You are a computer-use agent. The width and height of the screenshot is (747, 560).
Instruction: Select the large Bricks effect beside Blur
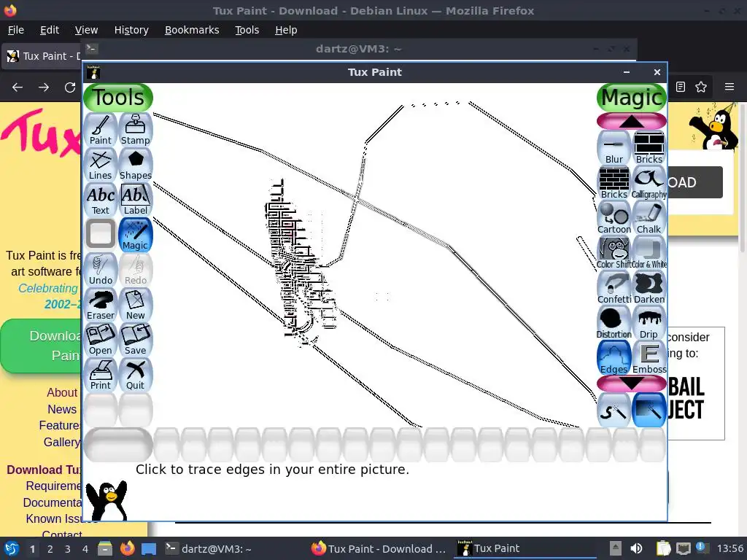point(649,148)
